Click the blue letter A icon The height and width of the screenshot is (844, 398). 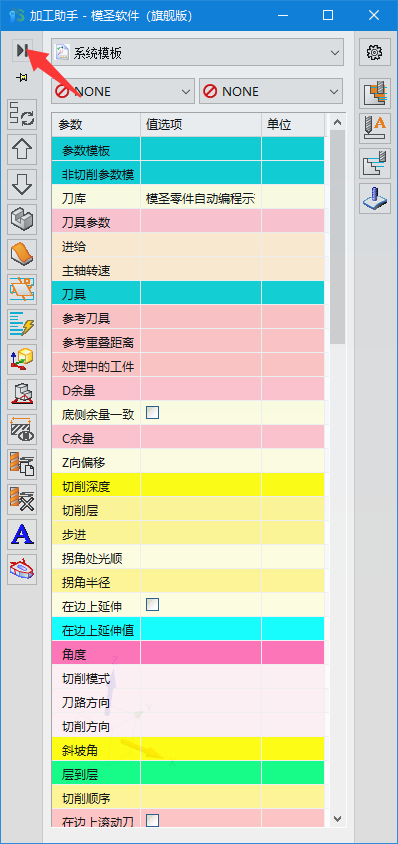point(22,534)
